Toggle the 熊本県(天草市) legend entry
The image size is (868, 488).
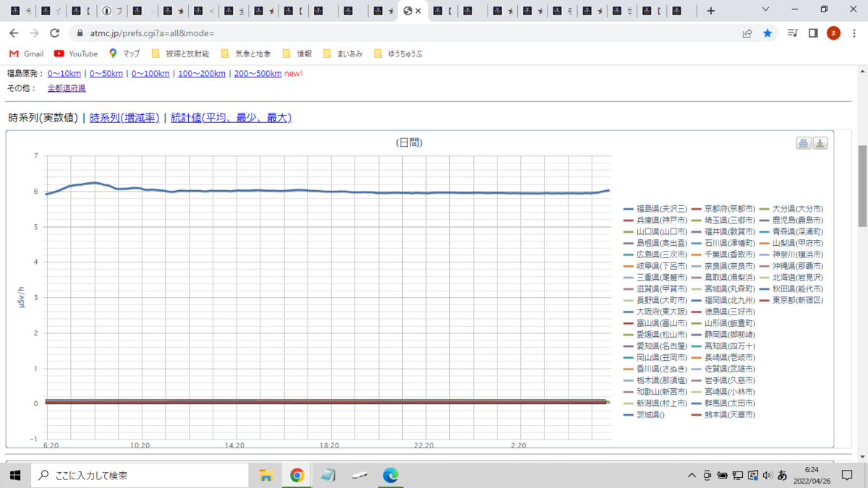click(x=723, y=415)
